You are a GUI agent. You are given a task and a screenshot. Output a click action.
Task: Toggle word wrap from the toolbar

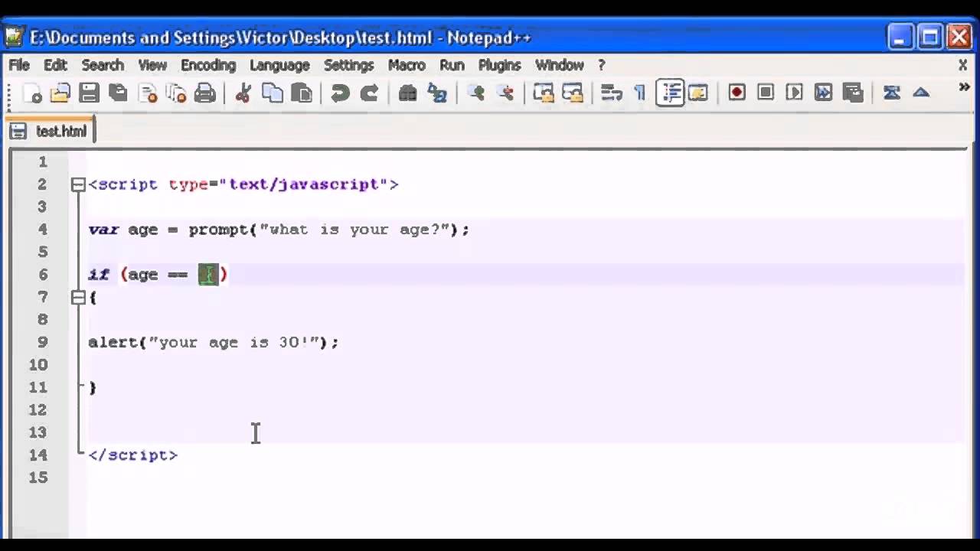click(x=611, y=93)
